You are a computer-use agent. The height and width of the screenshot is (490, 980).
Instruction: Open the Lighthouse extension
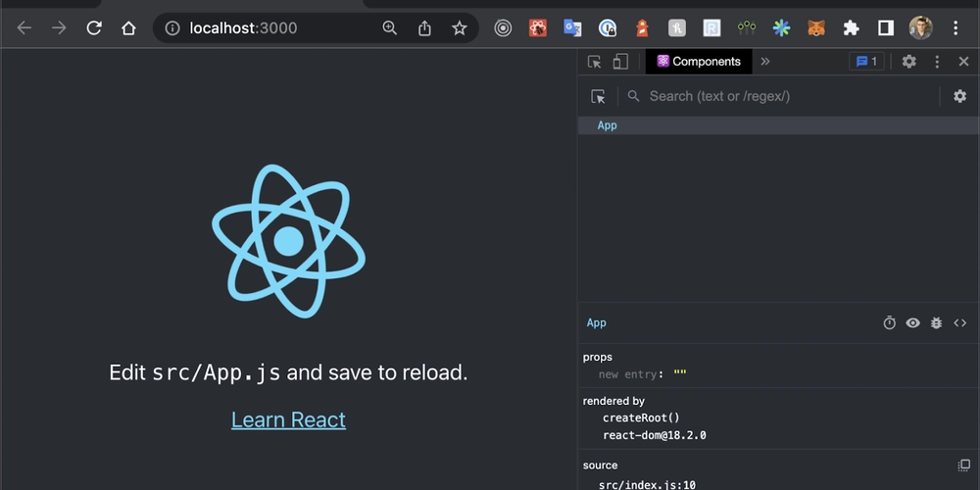point(642,28)
